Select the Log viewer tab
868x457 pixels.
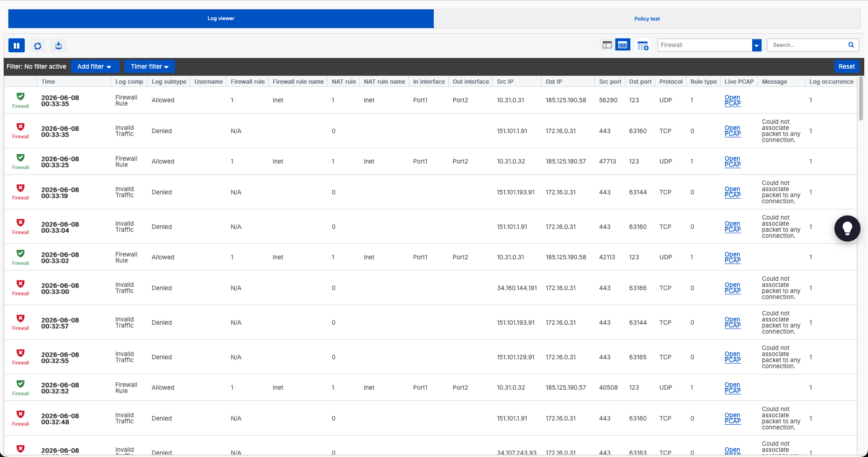tap(221, 19)
